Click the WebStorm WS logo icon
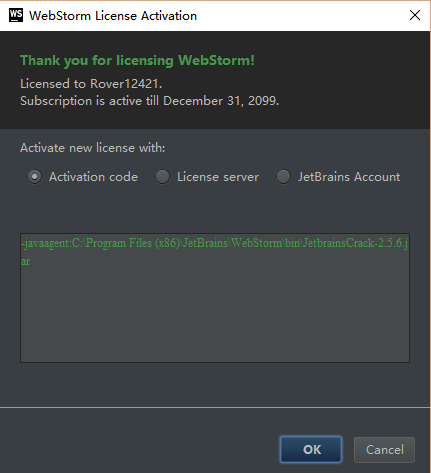The image size is (431, 473). click(16, 15)
